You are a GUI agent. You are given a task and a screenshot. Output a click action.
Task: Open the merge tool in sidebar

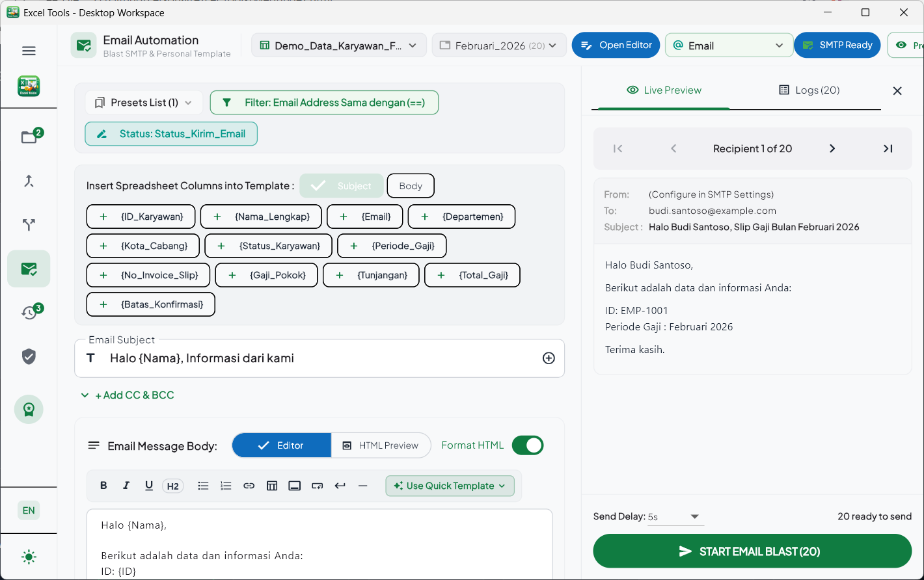click(x=29, y=181)
